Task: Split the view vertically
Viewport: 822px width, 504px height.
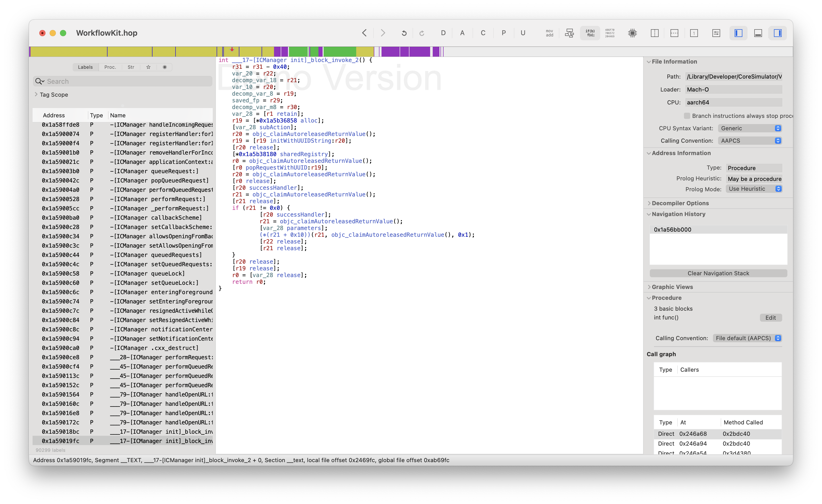Action: click(654, 33)
